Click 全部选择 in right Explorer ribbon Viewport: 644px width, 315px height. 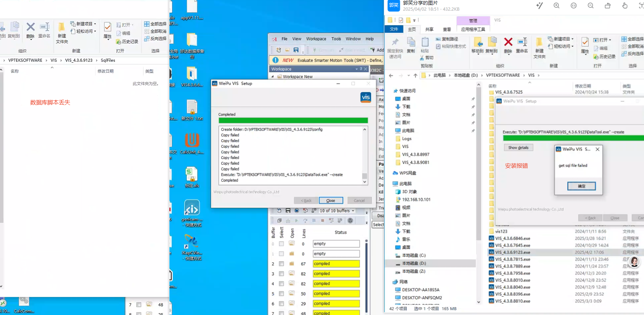(x=632, y=39)
